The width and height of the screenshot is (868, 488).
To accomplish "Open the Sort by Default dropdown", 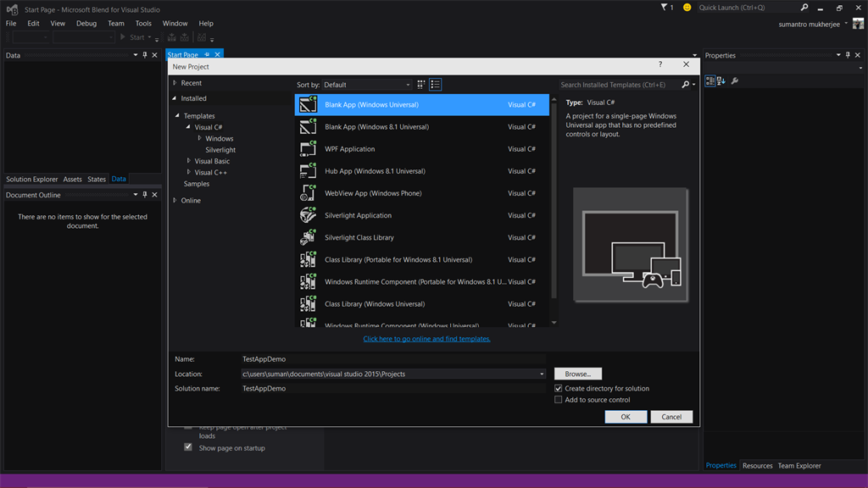I will [366, 85].
